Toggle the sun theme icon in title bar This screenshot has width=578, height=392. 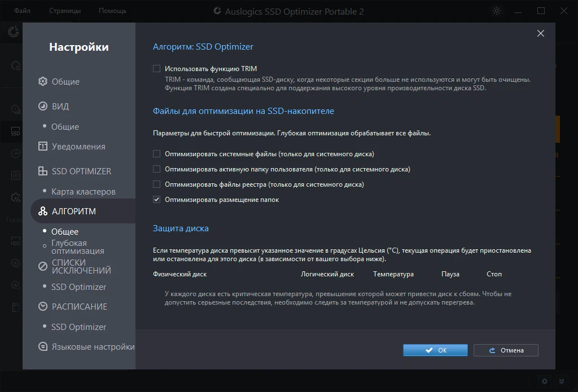pyautogui.click(x=497, y=11)
